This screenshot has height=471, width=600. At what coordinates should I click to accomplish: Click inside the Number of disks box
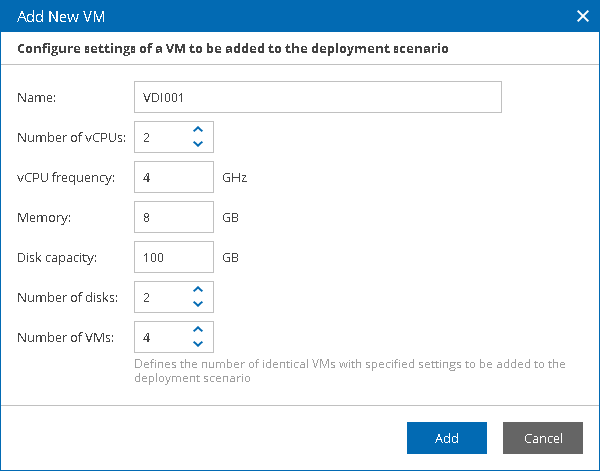160,297
